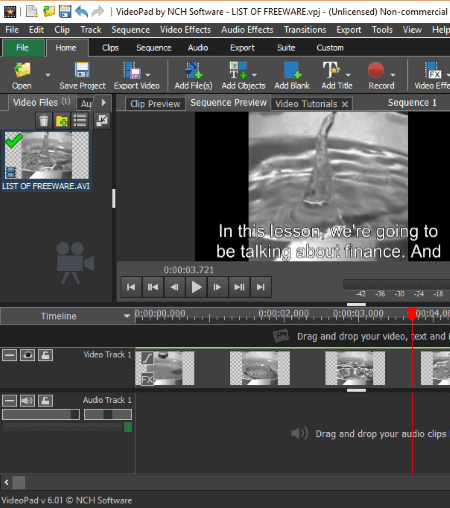
Task: Open the Timeline mode dropdown
Action: coord(127,316)
